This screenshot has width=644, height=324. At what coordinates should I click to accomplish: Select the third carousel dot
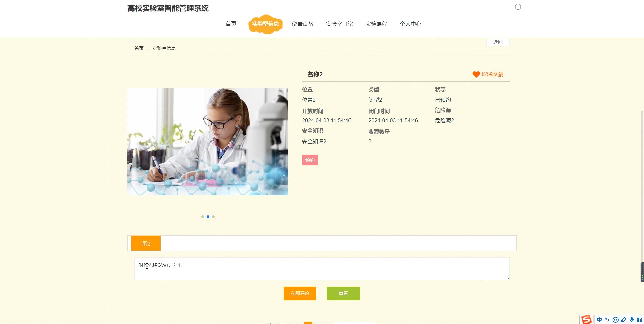tap(213, 217)
